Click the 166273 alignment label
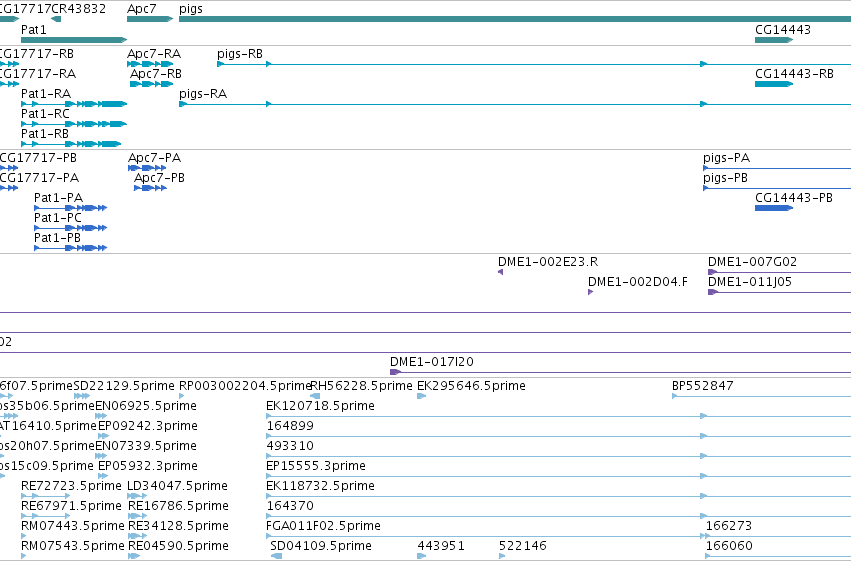 click(728, 526)
